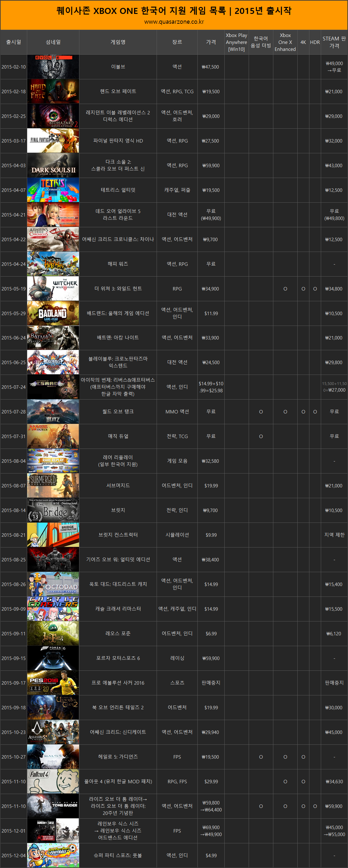Open the Gears of War thumbnail in the 2015-08-25 row
The width and height of the screenshot is (348, 868).
point(53,559)
